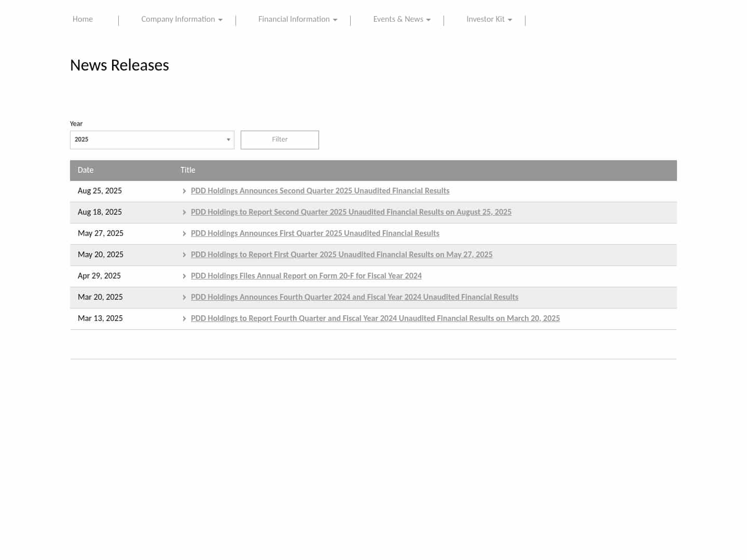This screenshot has height=560, width=747.
Task: Open the Annual Report on Form 20-F release
Action: click(x=306, y=276)
